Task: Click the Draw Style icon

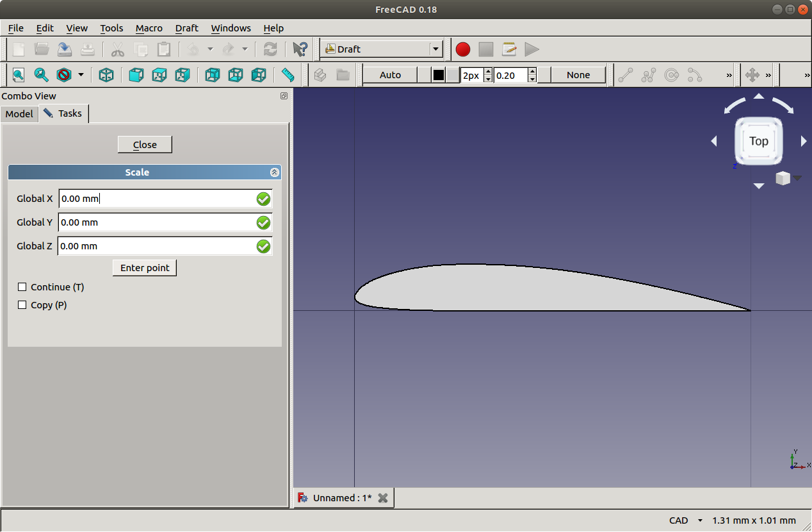Action: (64, 75)
